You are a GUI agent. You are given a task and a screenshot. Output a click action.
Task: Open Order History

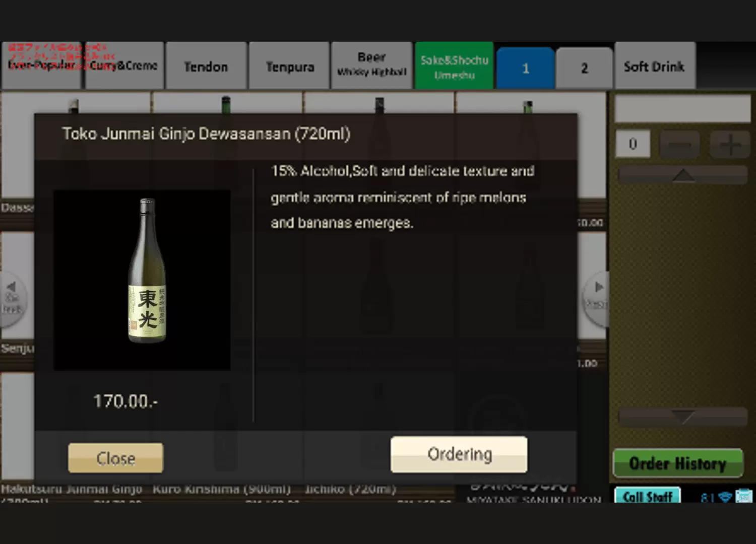click(678, 463)
